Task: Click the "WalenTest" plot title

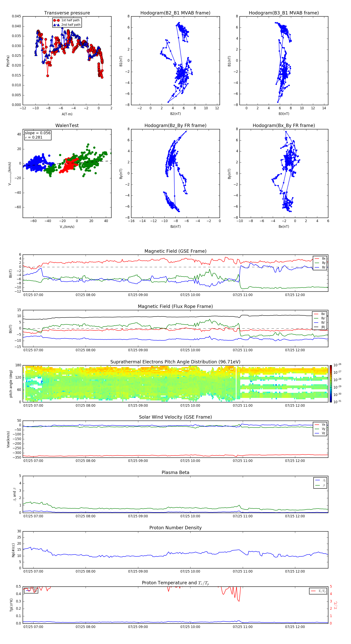Action: click(67, 125)
